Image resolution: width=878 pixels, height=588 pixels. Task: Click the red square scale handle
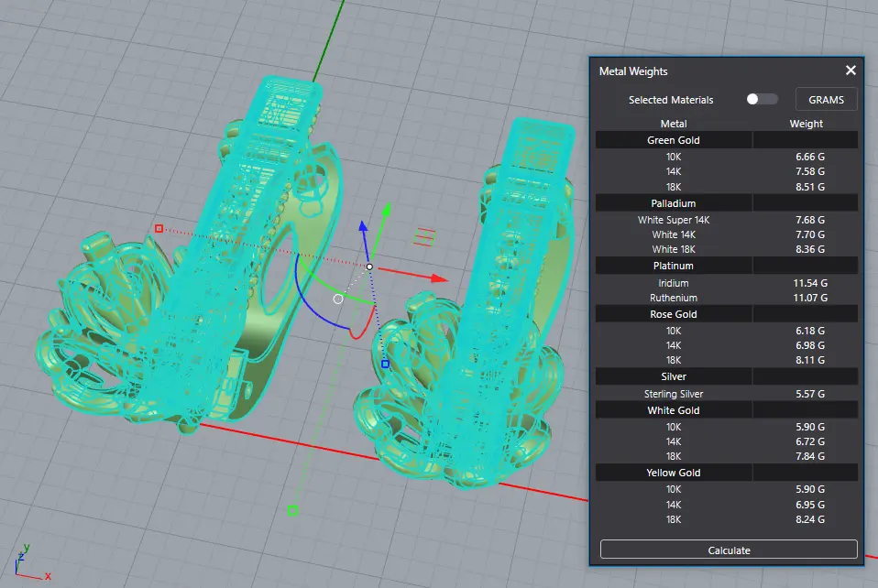(x=159, y=228)
